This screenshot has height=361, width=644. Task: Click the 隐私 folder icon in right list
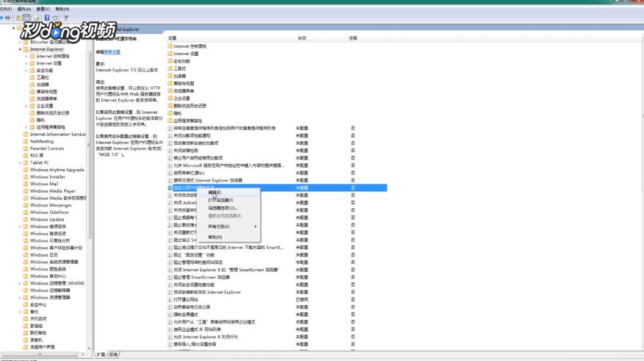pyautogui.click(x=170, y=113)
